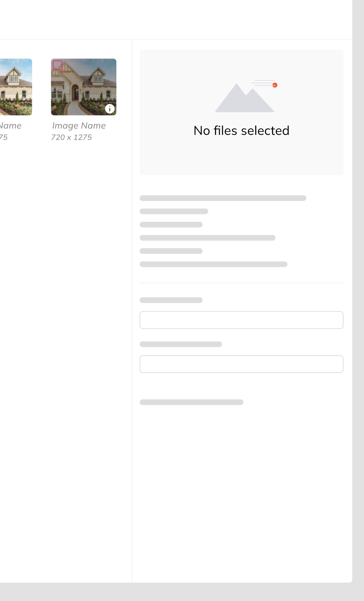Click the "No files selected" message
The height and width of the screenshot is (601, 364).
coord(241,131)
